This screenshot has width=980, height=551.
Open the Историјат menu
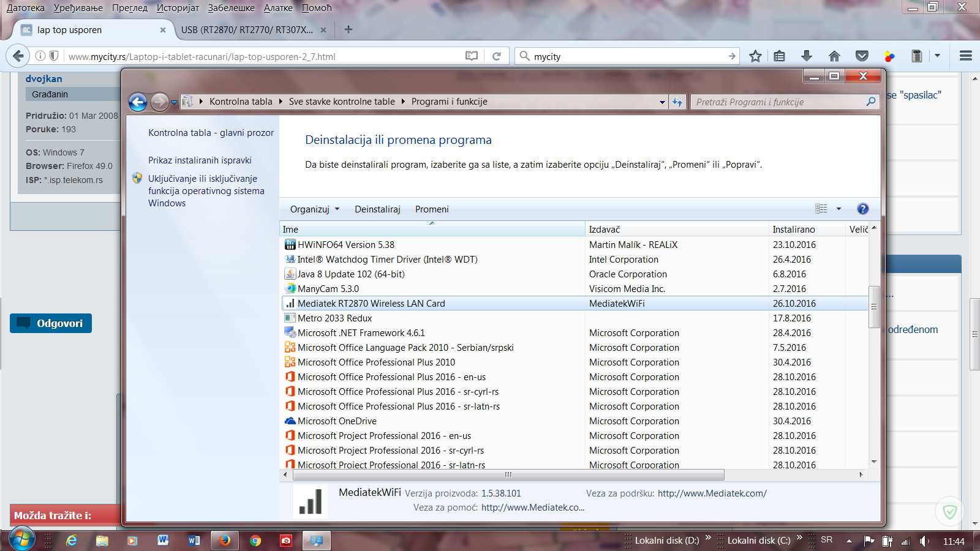pos(178,8)
